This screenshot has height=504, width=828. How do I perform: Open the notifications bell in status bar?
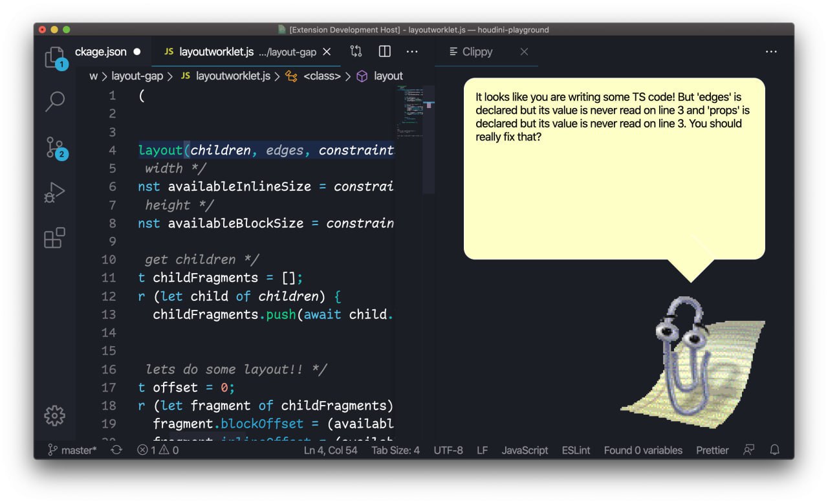[x=774, y=450]
